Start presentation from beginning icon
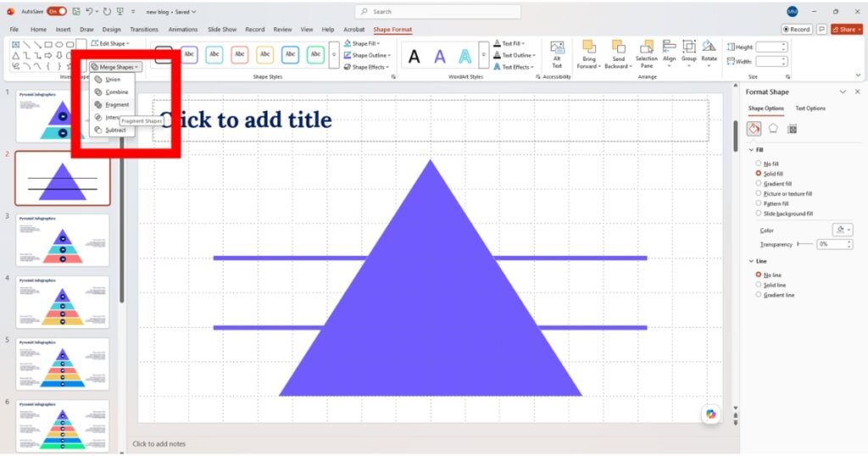 coord(120,11)
